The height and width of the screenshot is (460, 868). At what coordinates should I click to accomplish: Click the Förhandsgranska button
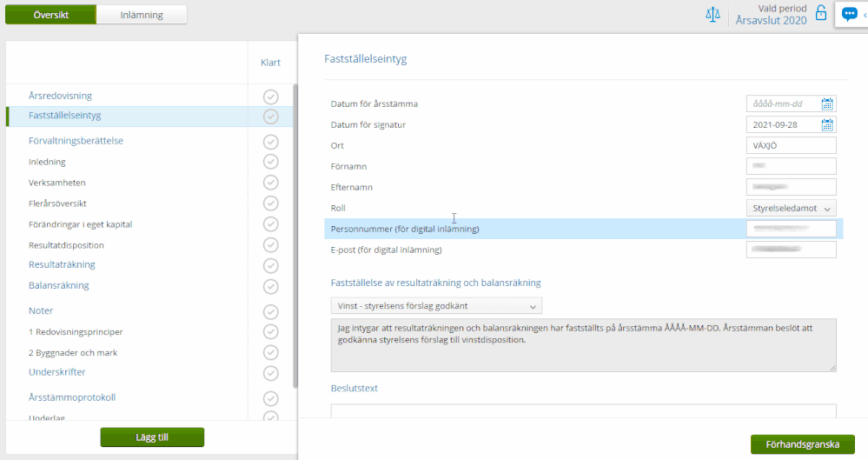[802, 444]
